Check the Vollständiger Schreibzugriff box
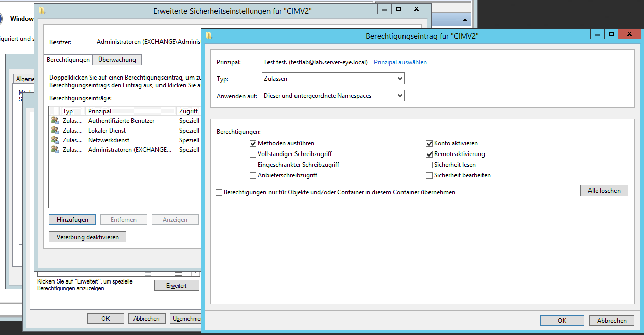Screen dimensions: 644x335 tap(252, 153)
